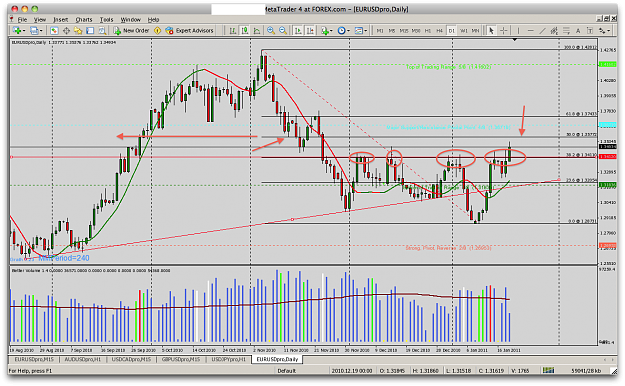This screenshot has height=386, width=625.
Task: Open the Periods clock icon
Action: [x=342, y=31]
